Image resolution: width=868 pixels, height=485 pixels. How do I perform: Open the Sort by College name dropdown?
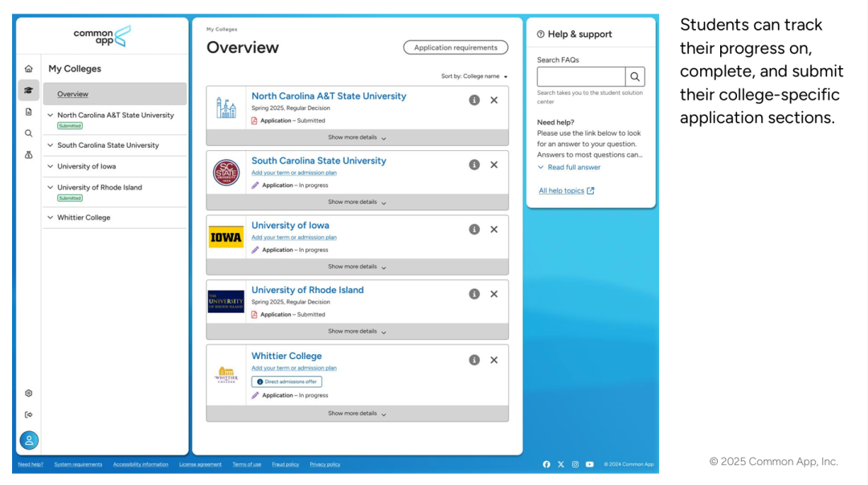tap(474, 76)
